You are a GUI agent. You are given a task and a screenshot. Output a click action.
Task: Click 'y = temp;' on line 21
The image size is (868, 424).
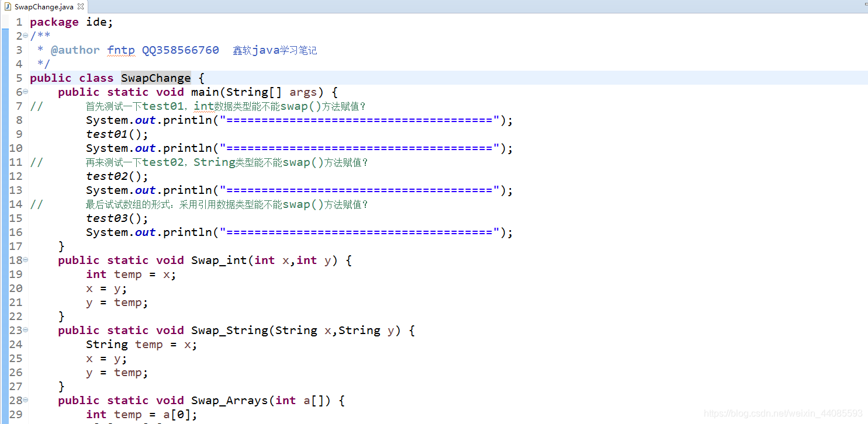(117, 303)
